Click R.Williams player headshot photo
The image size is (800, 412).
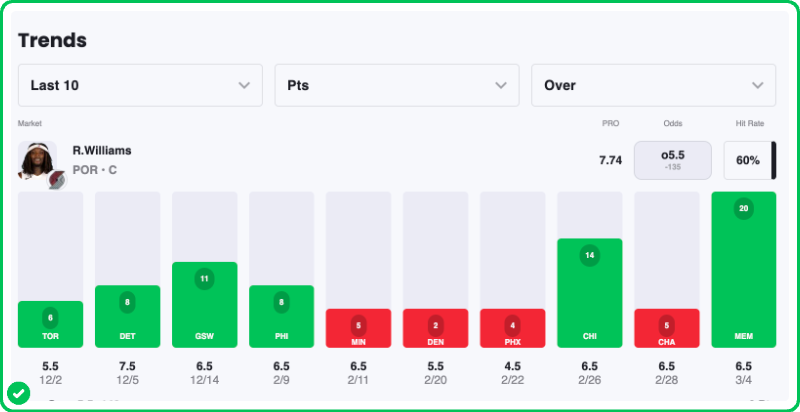click(36, 159)
